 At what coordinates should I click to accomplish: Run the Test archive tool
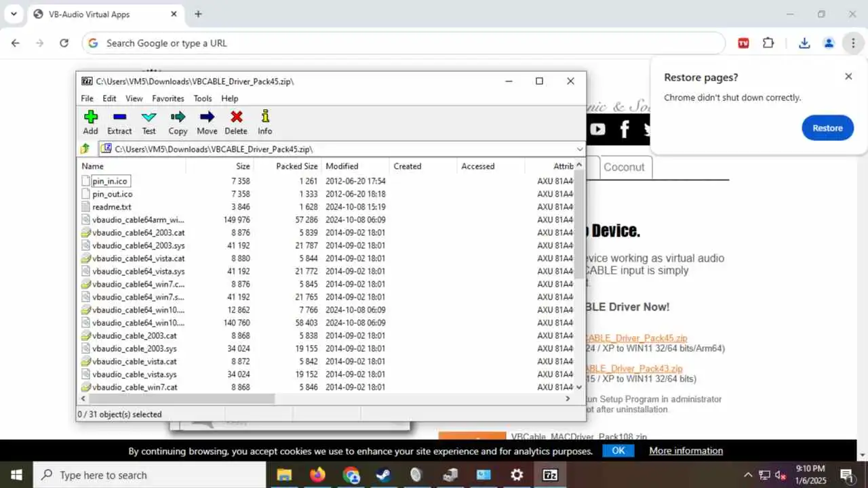click(x=149, y=123)
